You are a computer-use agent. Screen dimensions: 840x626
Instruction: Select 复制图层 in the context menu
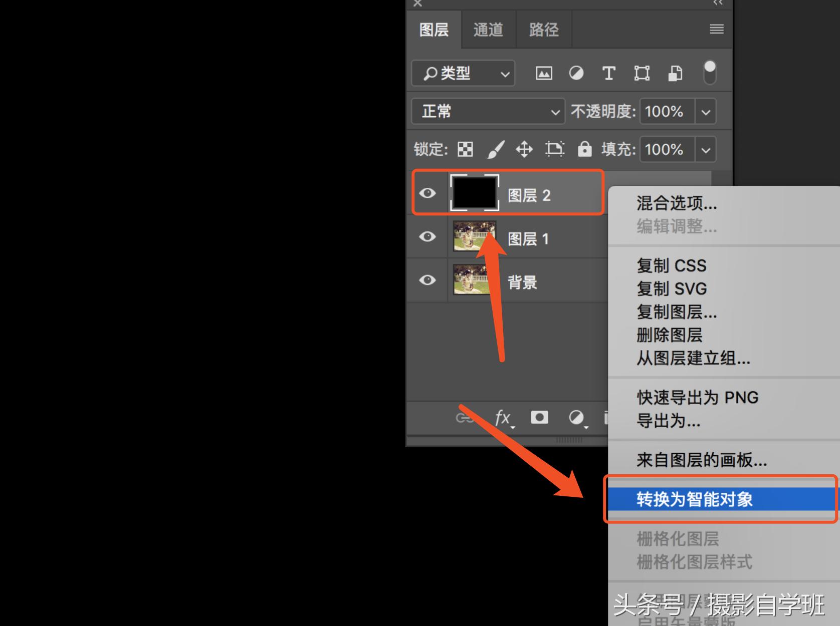[677, 312]
